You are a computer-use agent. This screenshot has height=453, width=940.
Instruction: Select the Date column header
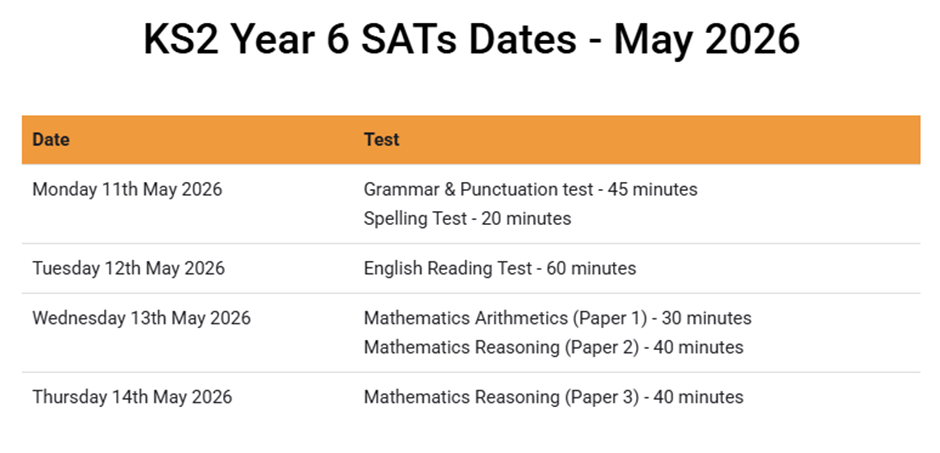(x=51, y=140)
